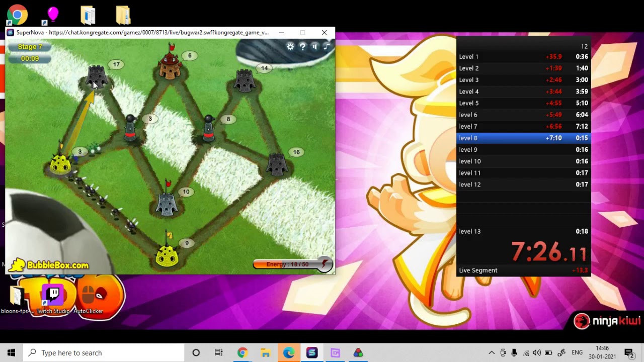644x362 pixels.
Task: Activate the energy lightning power button
Action: [325, 264]
